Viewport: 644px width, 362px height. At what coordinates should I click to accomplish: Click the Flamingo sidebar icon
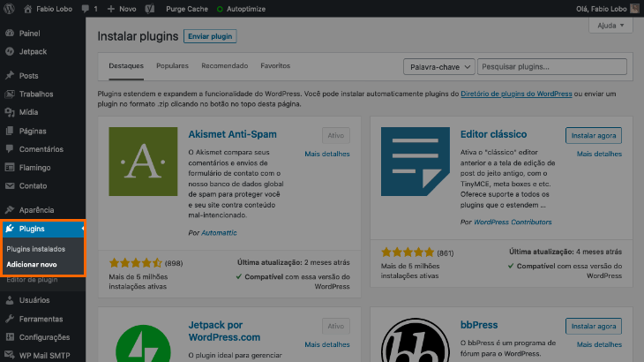pos(10,168)
